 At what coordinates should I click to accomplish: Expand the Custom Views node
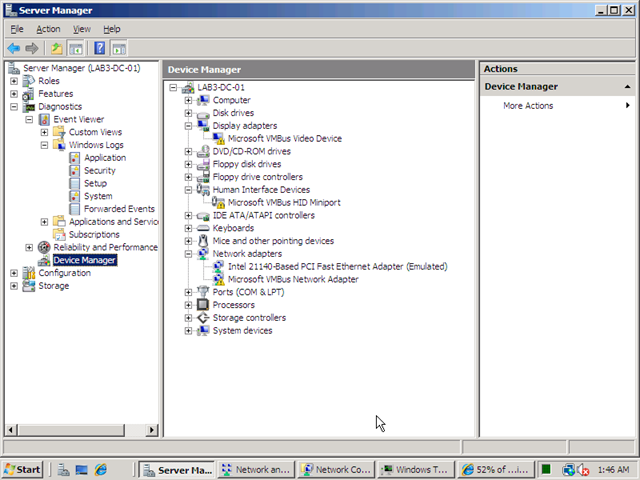44,132
